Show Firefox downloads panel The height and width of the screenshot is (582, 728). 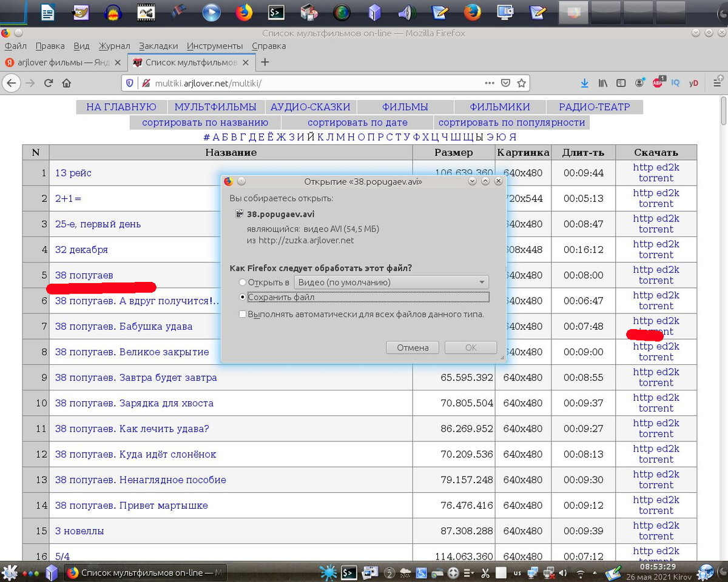click(585, 83)
